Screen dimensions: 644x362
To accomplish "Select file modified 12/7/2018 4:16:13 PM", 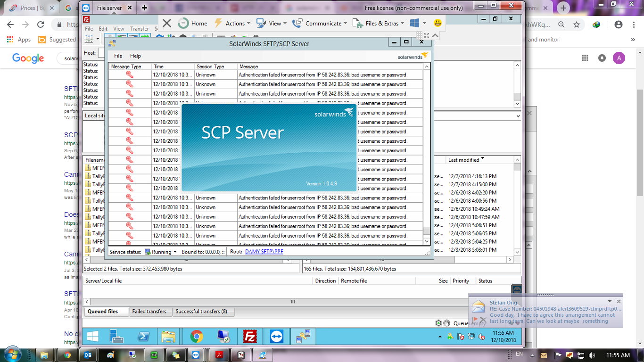I will click(x=472, y=176).
